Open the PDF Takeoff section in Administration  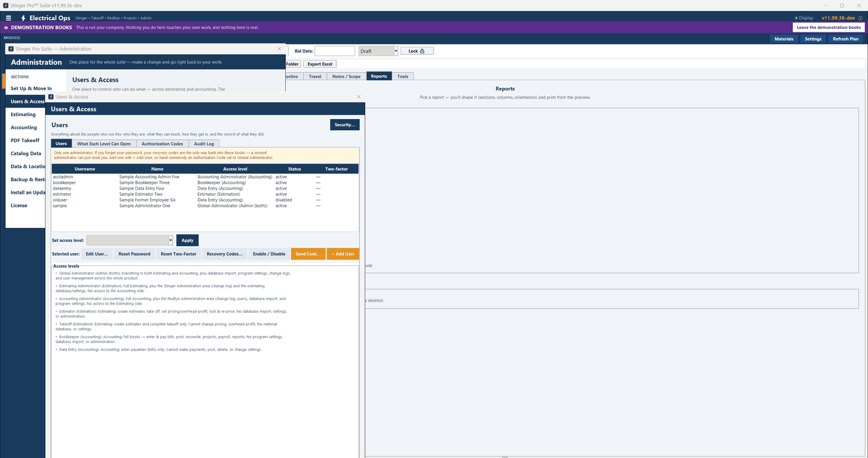(25, 141)
